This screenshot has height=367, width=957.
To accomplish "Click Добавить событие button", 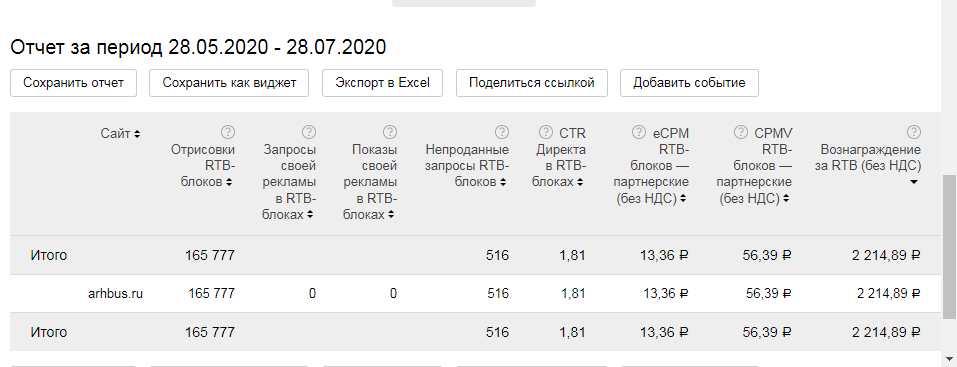I will [689, 83].
